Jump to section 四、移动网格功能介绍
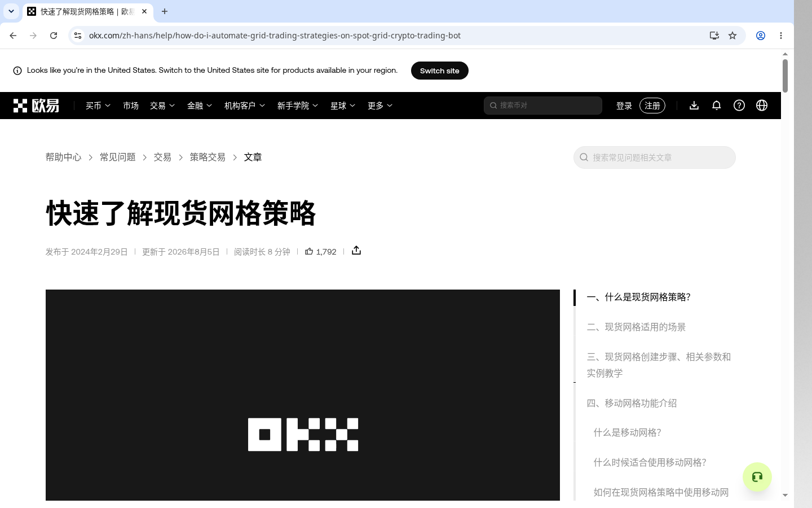 [632, 403]
